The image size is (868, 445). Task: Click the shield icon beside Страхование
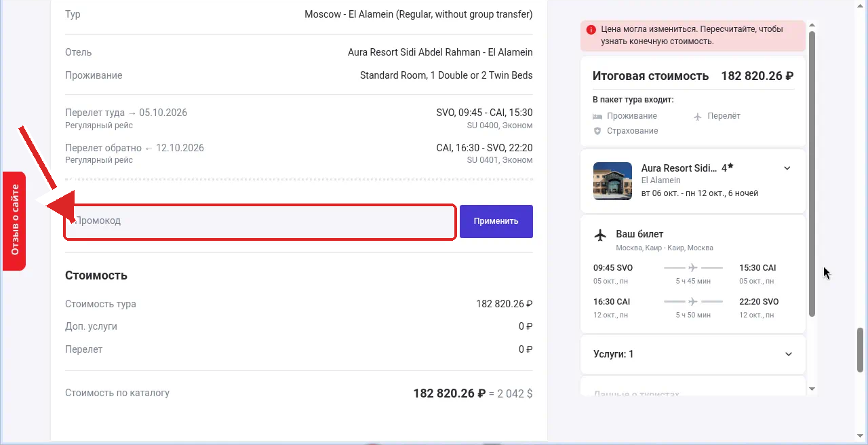click(x=597, y=131)
